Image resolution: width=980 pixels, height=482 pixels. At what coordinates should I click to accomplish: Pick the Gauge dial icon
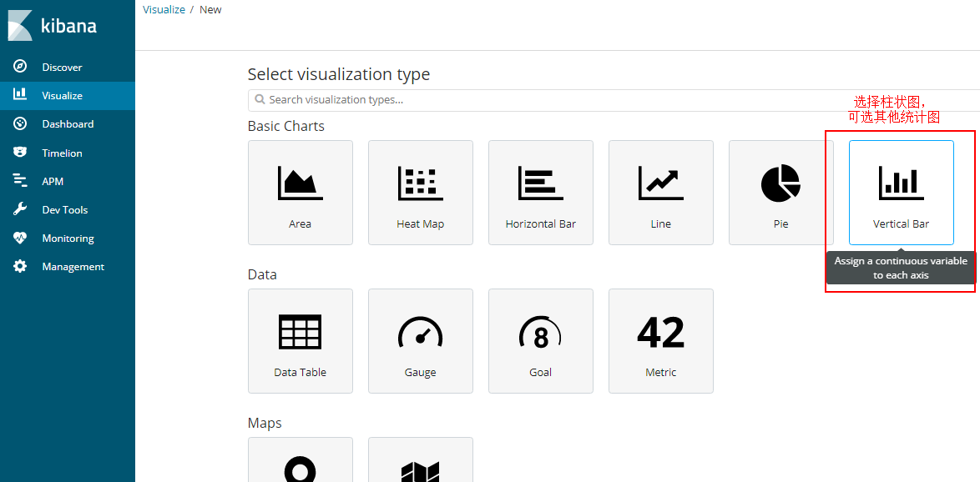point(421,332)
